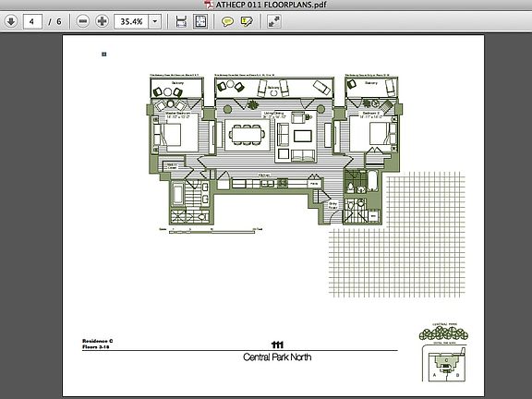Select the fit width scrolling mode icon
The height and width of the screenshot is (399, 532).
tap(181, 22)
